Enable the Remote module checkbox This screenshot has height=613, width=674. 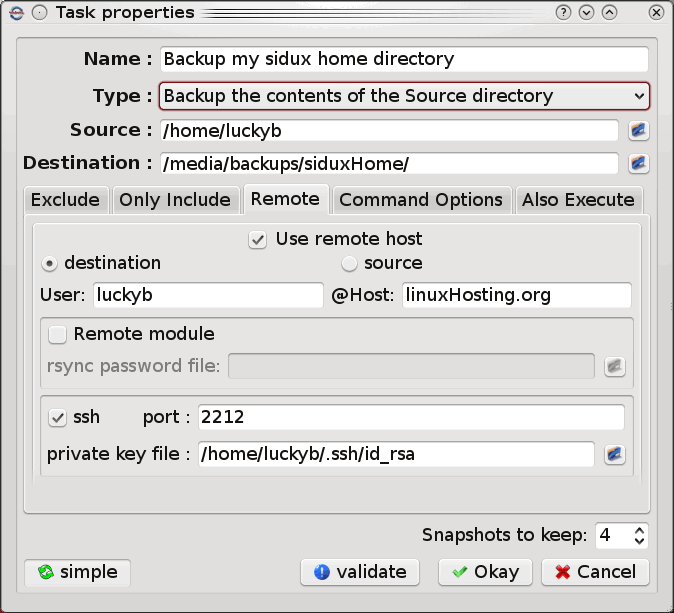[x=58, y=334]
